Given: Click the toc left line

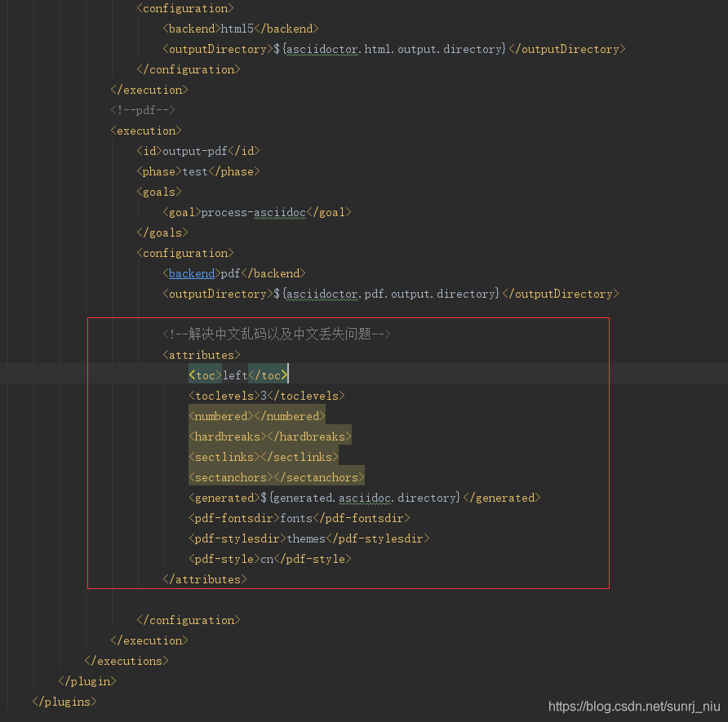Looking at the screenshot, I should [x=238, y=376].
